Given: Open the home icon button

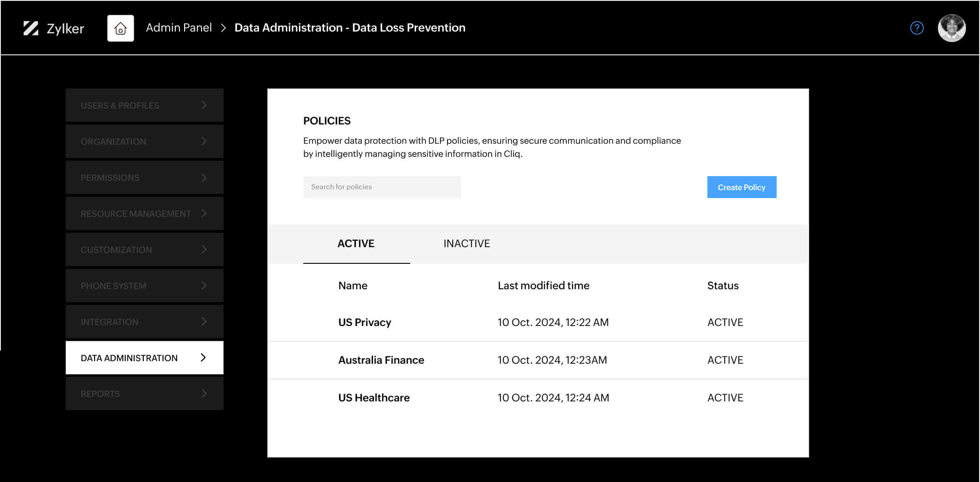Looking at the screenshot, I should point(121,28).
